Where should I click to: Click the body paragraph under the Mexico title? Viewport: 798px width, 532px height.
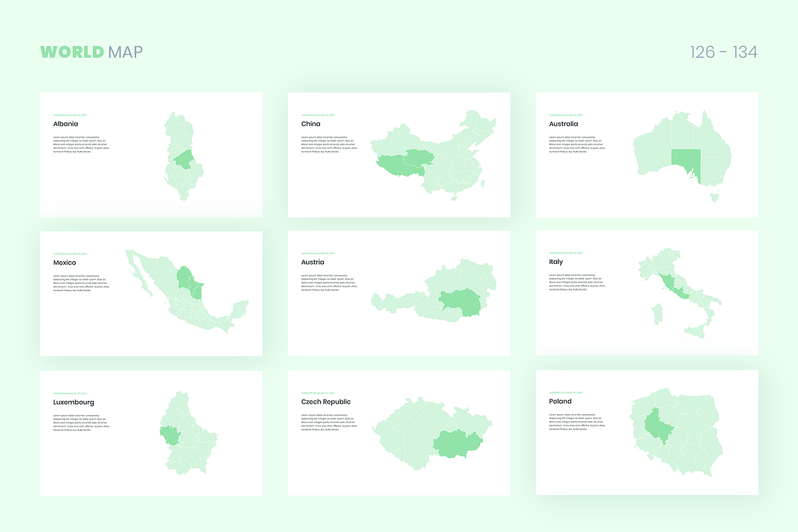(x=81, y=283)
